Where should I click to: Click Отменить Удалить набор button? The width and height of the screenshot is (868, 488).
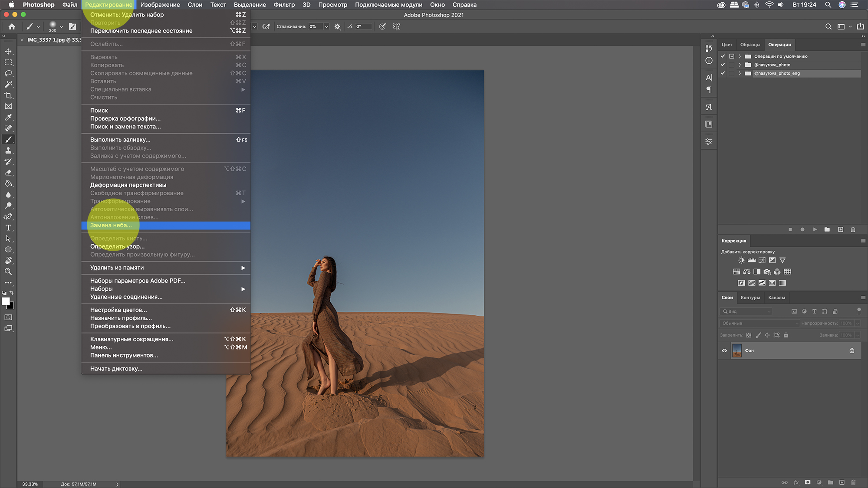(x=127, y=14)
